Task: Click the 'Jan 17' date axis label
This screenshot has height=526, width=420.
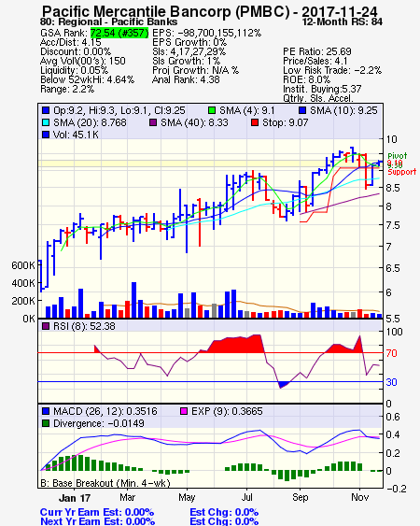Action: coord(75,498)
